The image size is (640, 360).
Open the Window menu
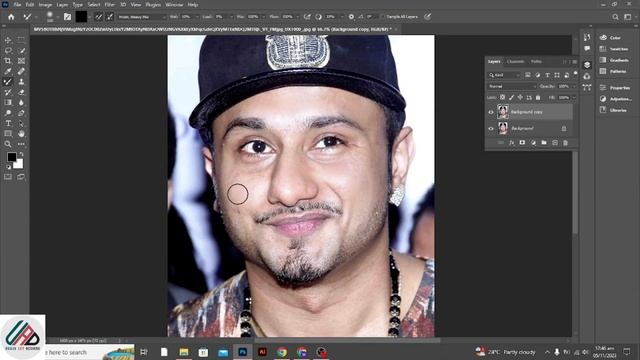(174, 5)
